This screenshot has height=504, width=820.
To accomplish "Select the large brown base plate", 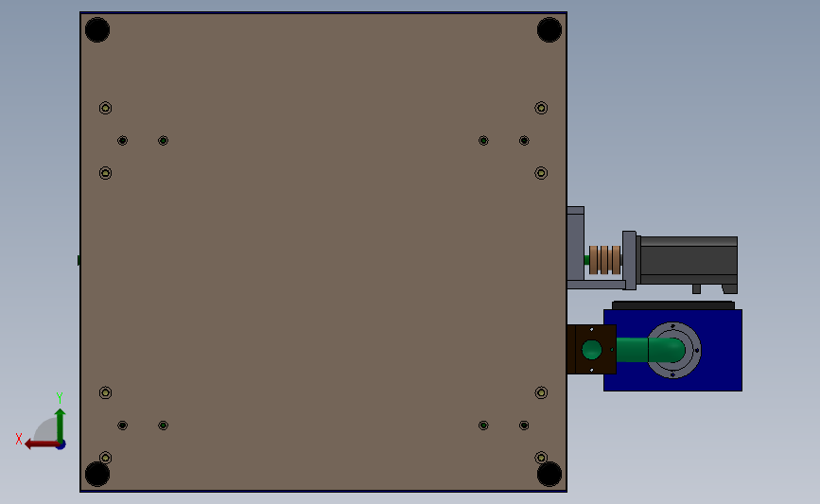I will 323,252.
